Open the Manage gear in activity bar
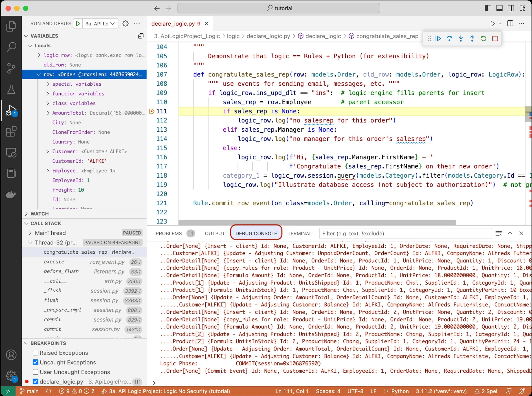Screen dimensions: 532x396 coord(11,376)
